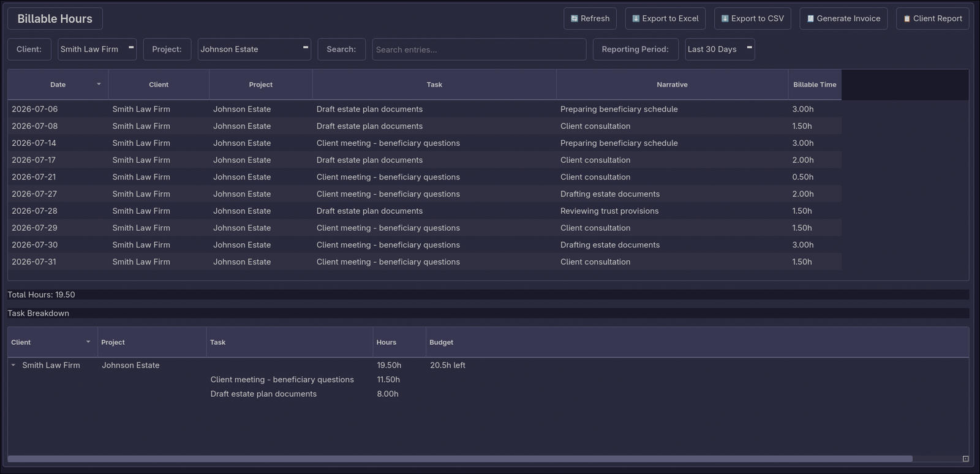Click Drafting estate documents on 2026-07-27 row
The height and width of the screenshot is (474, 980).
pyautogui.click(x=610, y=194)
